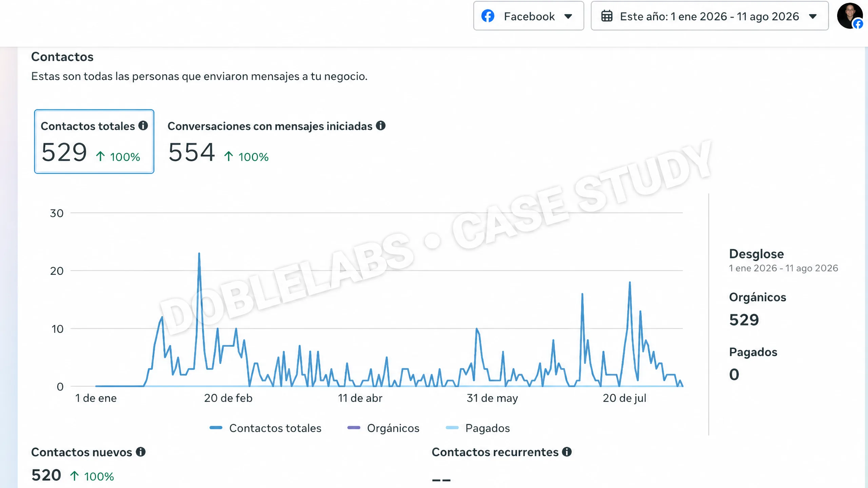Image resolution: width=868 pixels, height=488 pixels.
Task: Open the date range dropdown 'Este año'
Action: pos(710,16)
